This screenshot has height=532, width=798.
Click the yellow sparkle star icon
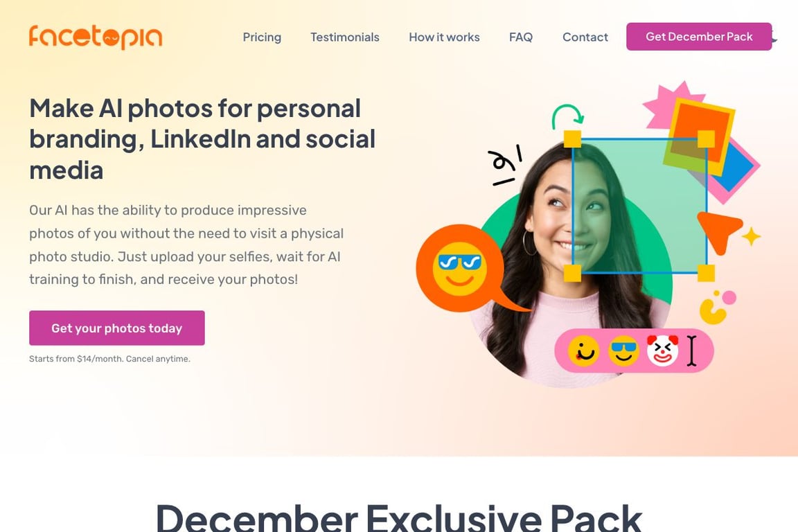[x=751, y=237]
